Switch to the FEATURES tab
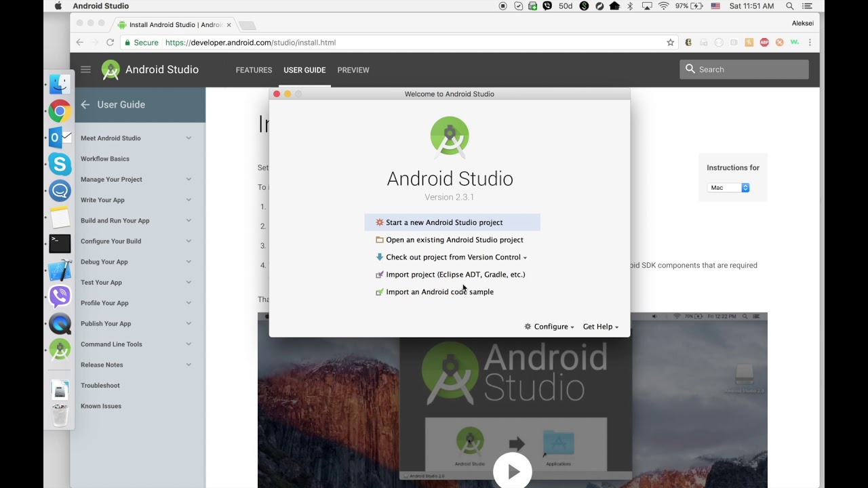The image size is (868, 488). (x=254, y=70)
